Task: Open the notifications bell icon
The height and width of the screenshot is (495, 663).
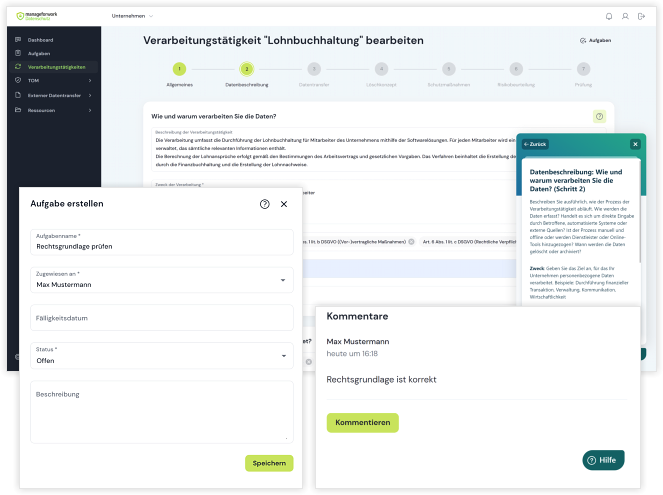Action: point(610,16)
